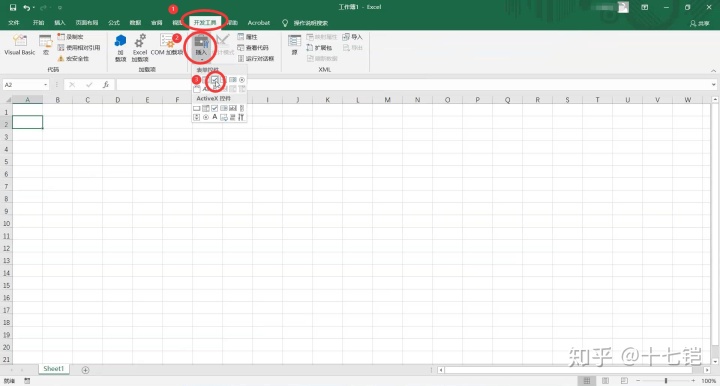Insert an ActiveX Spin Button
The height and width of the screenshot is (386, 720).
pos(197,117)
